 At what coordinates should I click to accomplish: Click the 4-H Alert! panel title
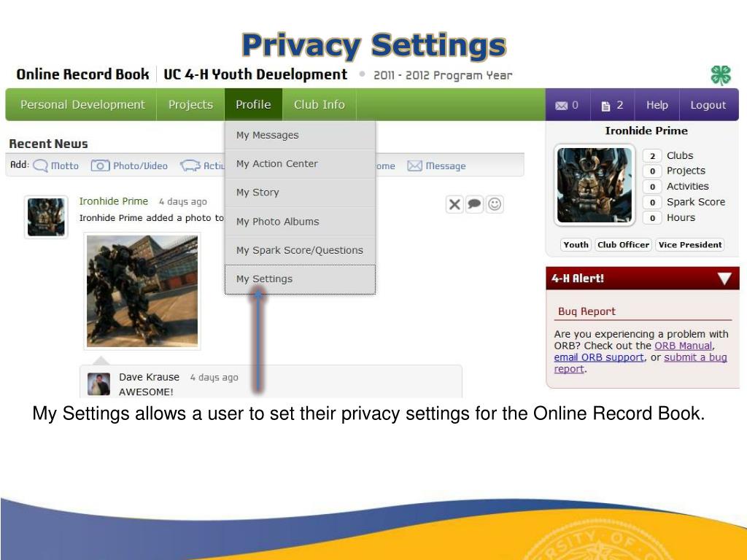[578, 279]
